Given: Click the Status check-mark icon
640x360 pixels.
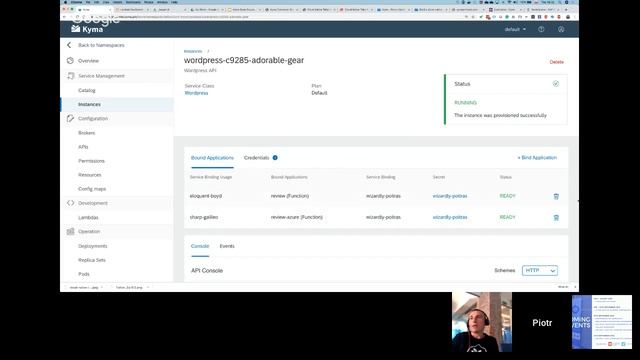Looking at the screenshot, I should pos(556,84).
